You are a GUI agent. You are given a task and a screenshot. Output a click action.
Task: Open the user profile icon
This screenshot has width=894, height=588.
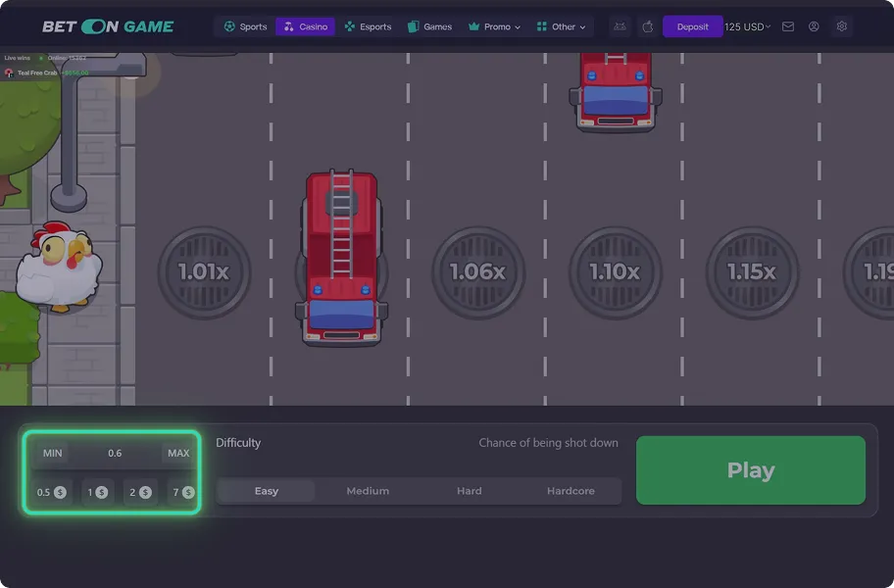tap(814, 26)
